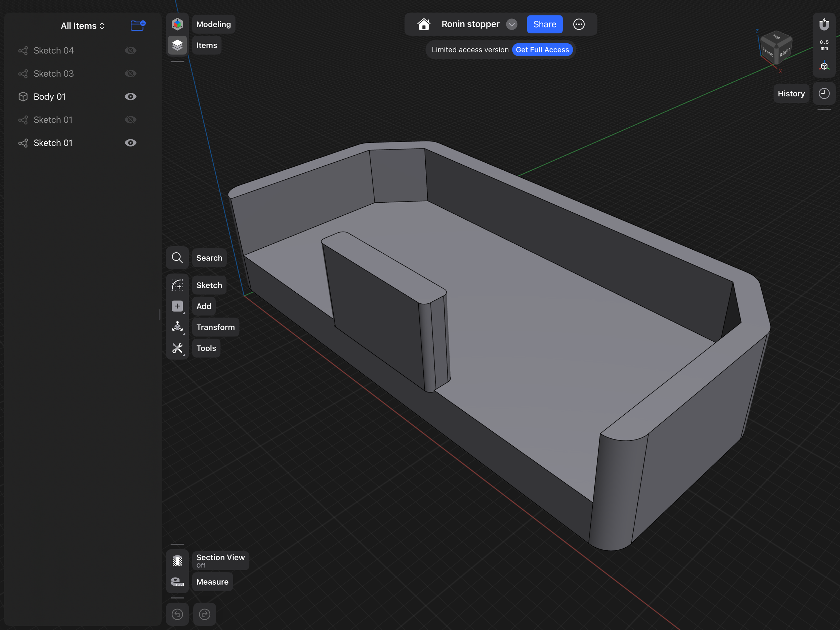
Task: Create a new folder in Items panel
Action: [x=137, y=26]
